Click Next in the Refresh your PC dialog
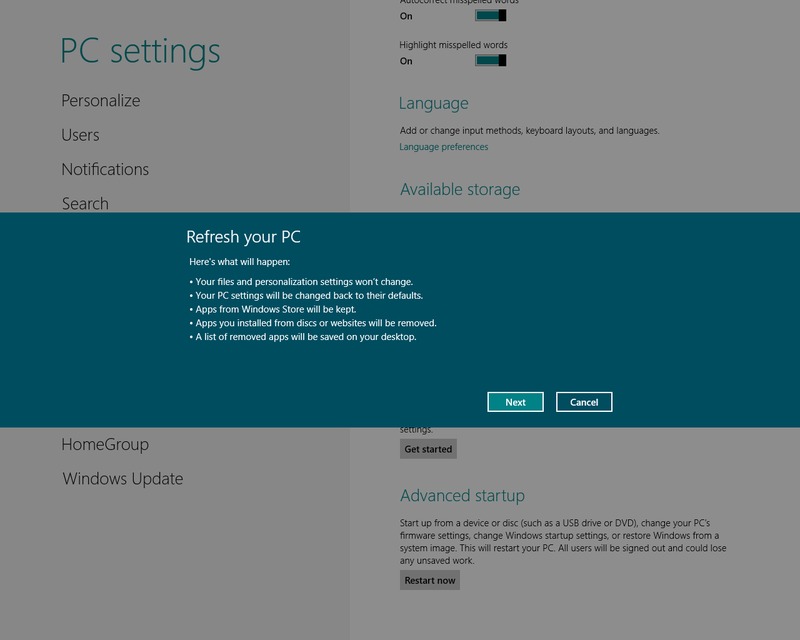Viewport: 800px width, 640px height. (515, 402)
